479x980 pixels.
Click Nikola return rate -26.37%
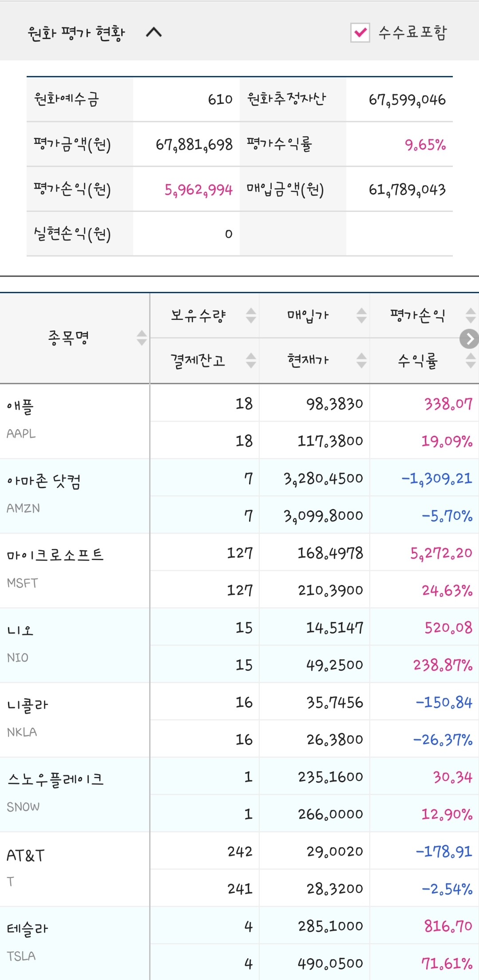click(x=443, y=740)
